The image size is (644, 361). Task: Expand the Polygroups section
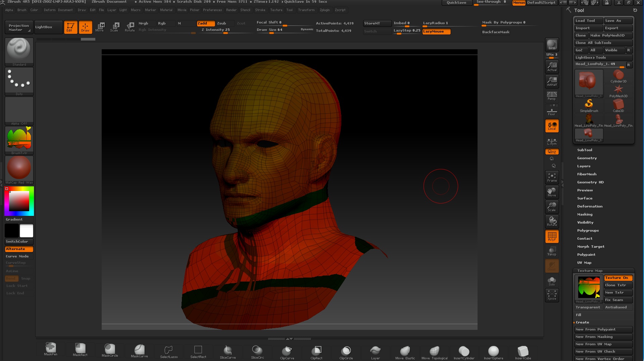coord(588,231)
